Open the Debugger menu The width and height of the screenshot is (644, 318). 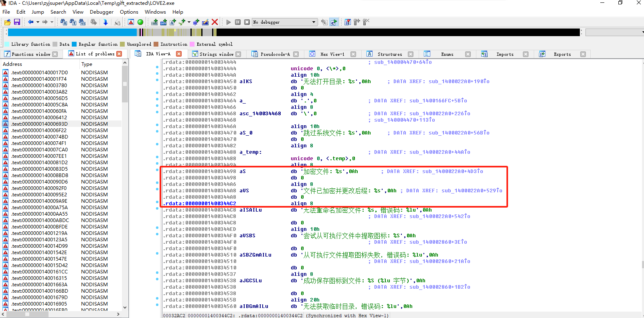coord(101,12)
